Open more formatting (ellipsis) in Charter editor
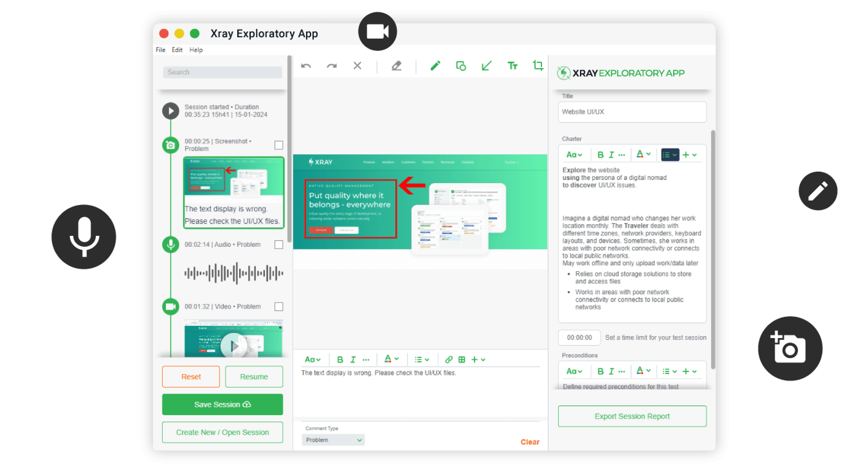Screen dimensions: 868x473 (x=621, y=155)
